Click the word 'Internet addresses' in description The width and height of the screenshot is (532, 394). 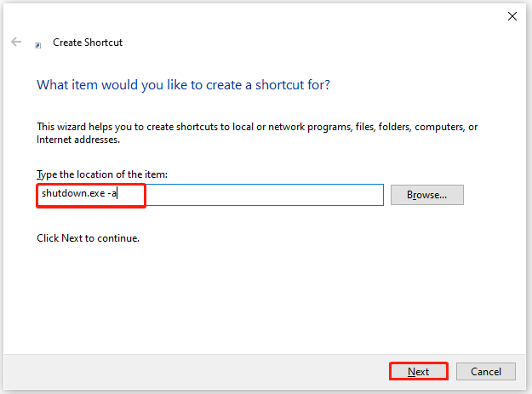click(x=77, y=140)
